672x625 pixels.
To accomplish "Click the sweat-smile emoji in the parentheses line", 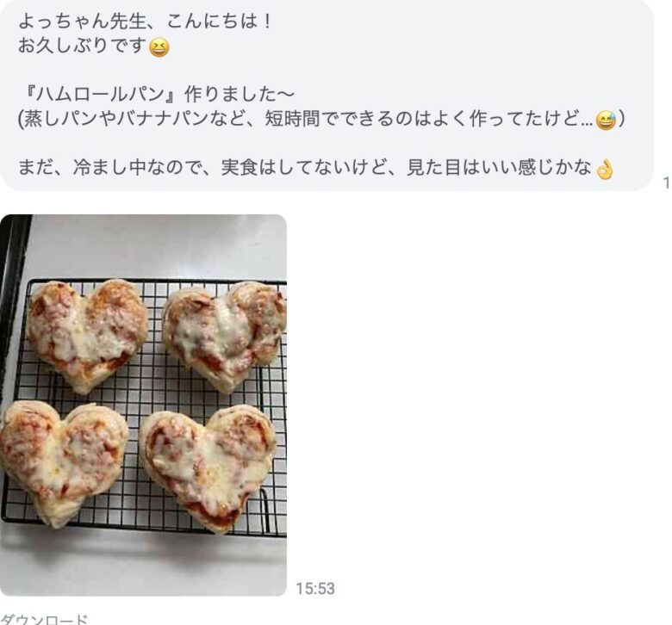I will coord(606,120).
